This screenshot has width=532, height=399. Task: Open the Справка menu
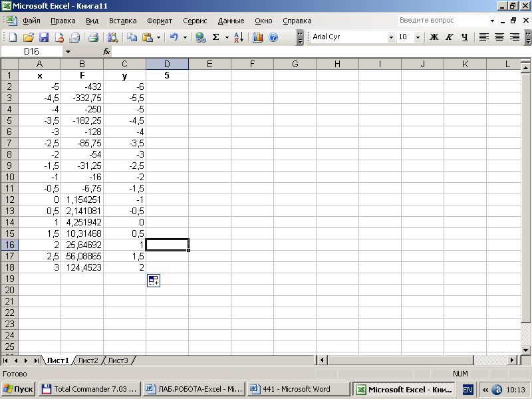297,21
